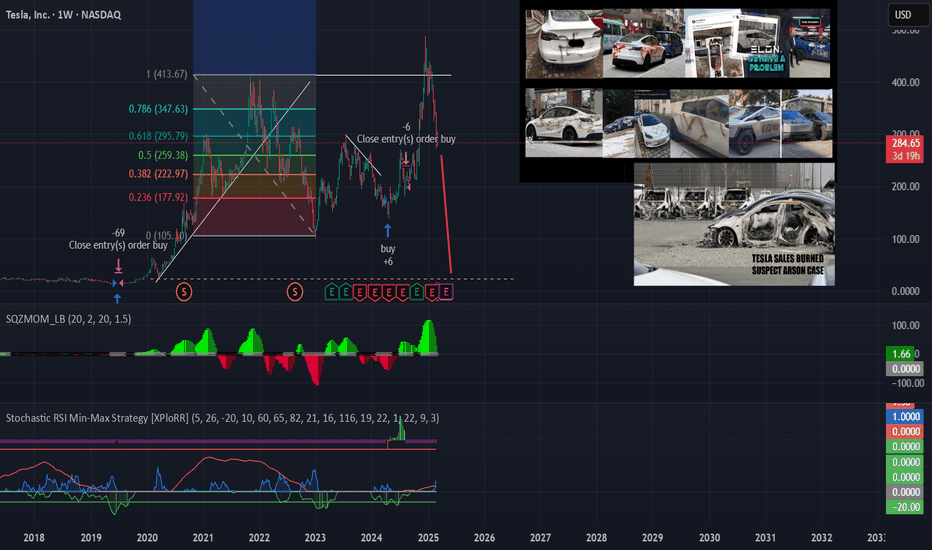This screenshot has width=932, height=550.
Task: Click the green -20.00 indicator value label
Action: (x=905, y=507)
